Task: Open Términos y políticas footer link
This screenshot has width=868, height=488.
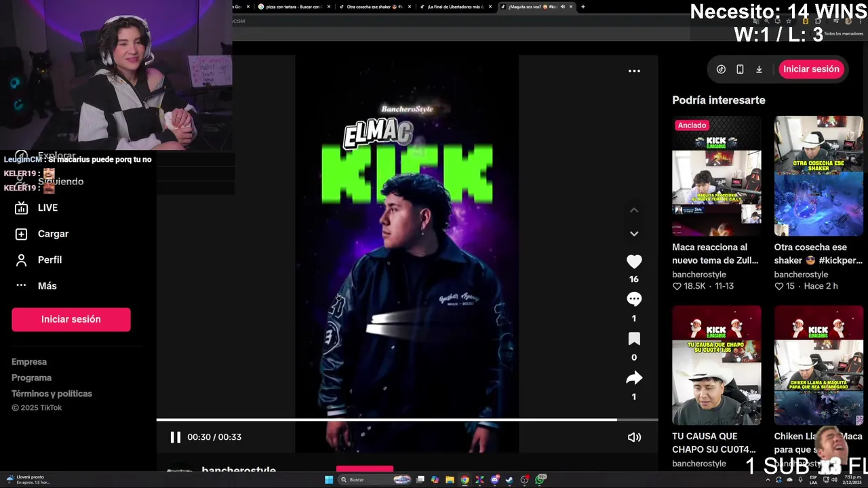Action: coord(52,393)
